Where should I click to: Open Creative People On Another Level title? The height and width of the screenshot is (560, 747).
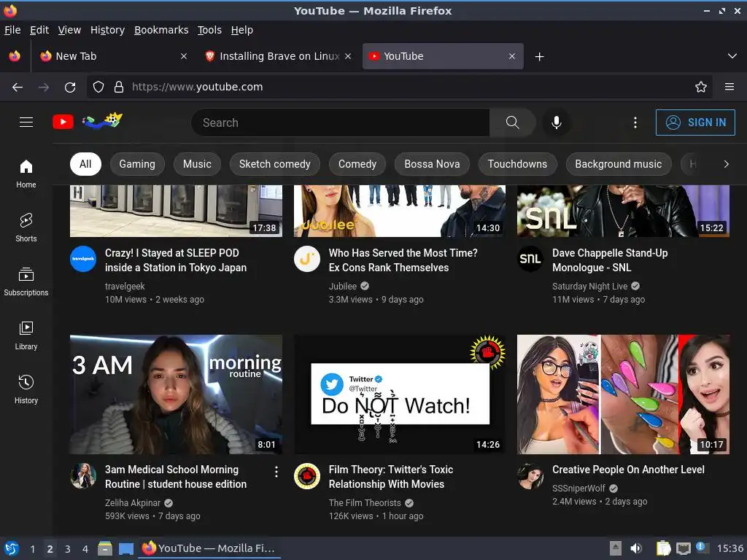(x=628, y=470)
